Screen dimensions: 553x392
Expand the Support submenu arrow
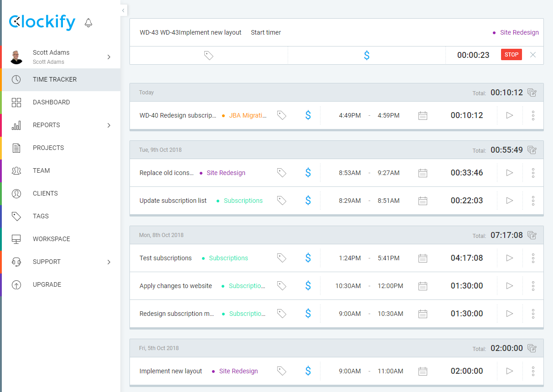point(109,262)
